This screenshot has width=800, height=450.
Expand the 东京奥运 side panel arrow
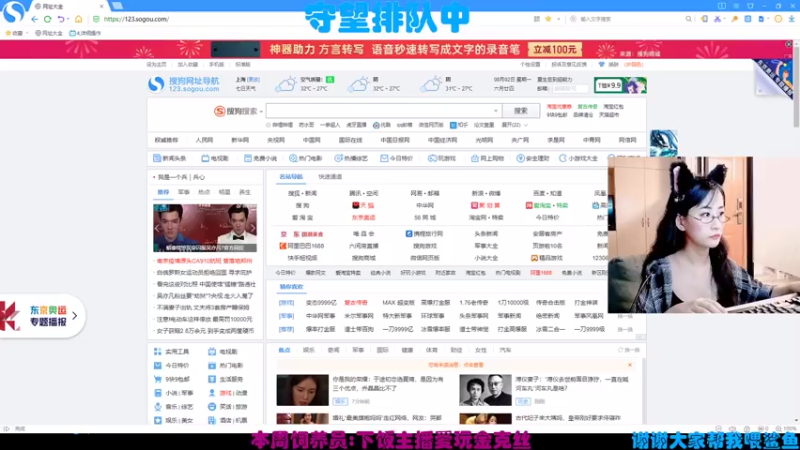point(74,316)
